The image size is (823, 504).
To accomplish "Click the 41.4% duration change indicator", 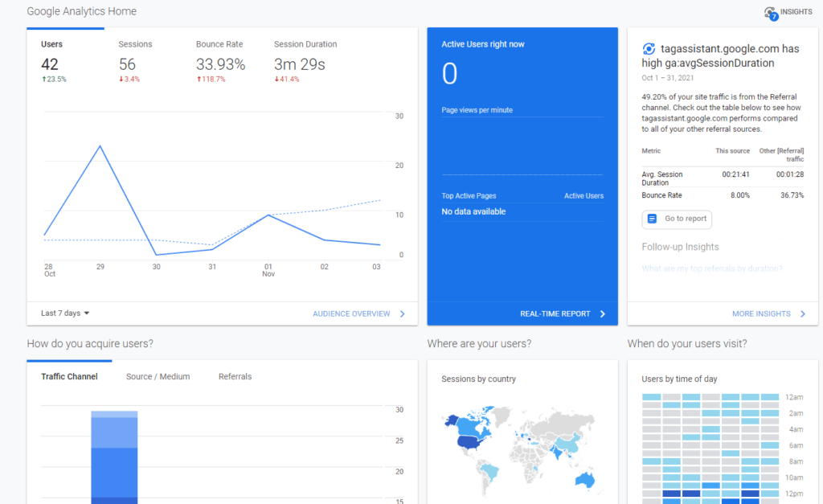I will (287, 80).
